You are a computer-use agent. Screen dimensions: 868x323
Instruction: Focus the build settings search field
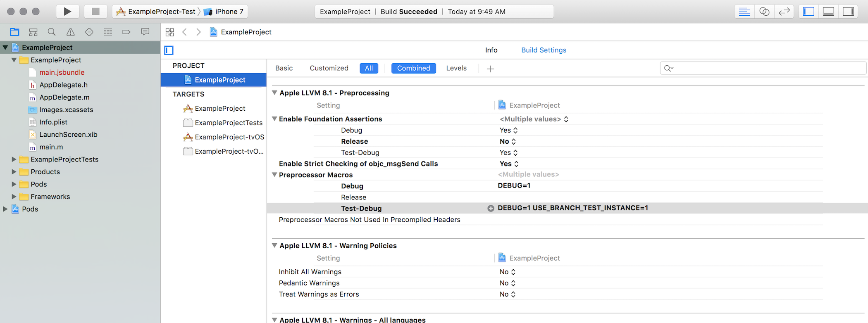click(x=763, y=68)
